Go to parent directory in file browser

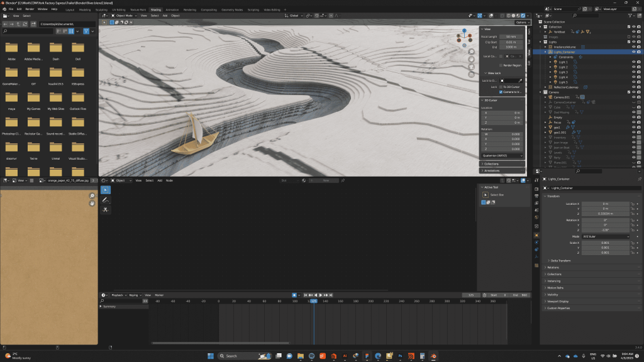18,25
